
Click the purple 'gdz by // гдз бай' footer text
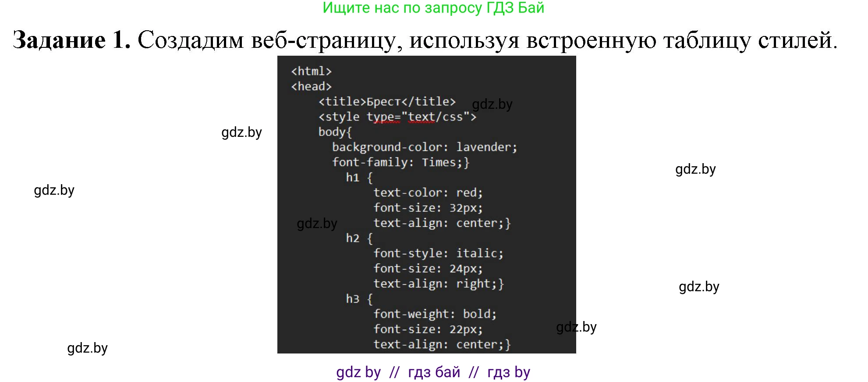click(x=433, y=372)
